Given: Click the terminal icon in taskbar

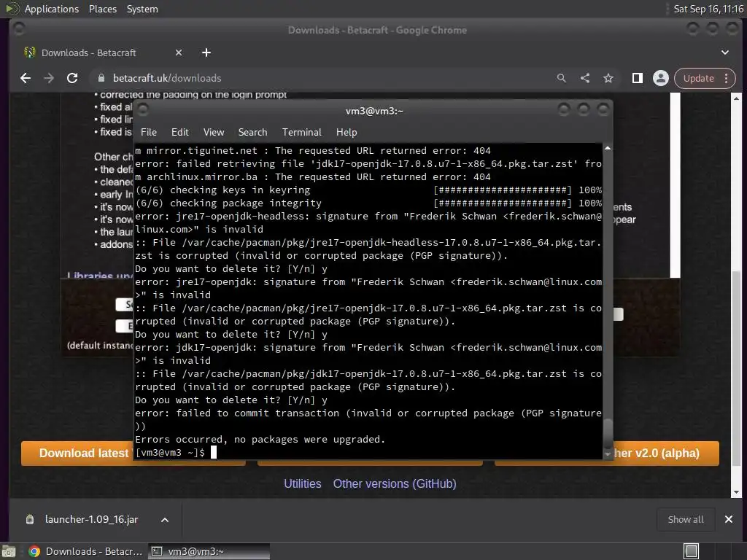Looking at the screenshot, I should [156, 551].
